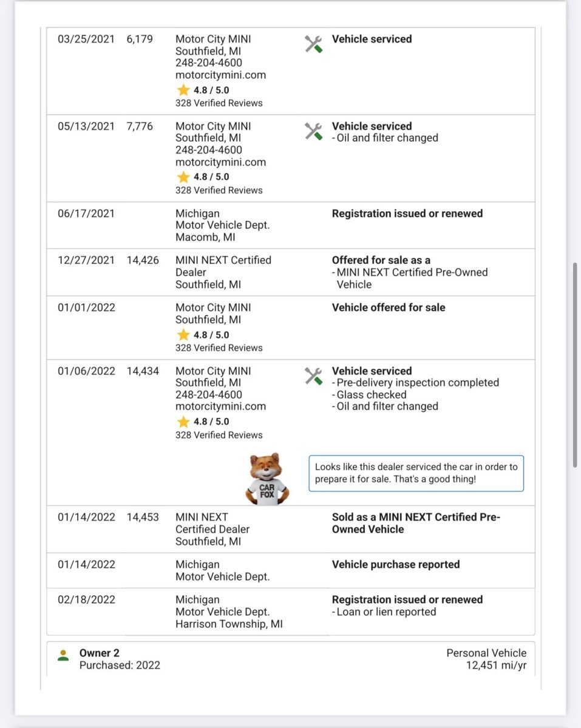
Task: Click "Sold as a MINI NEXT Certified" record
Action: [x=416, y=523]
